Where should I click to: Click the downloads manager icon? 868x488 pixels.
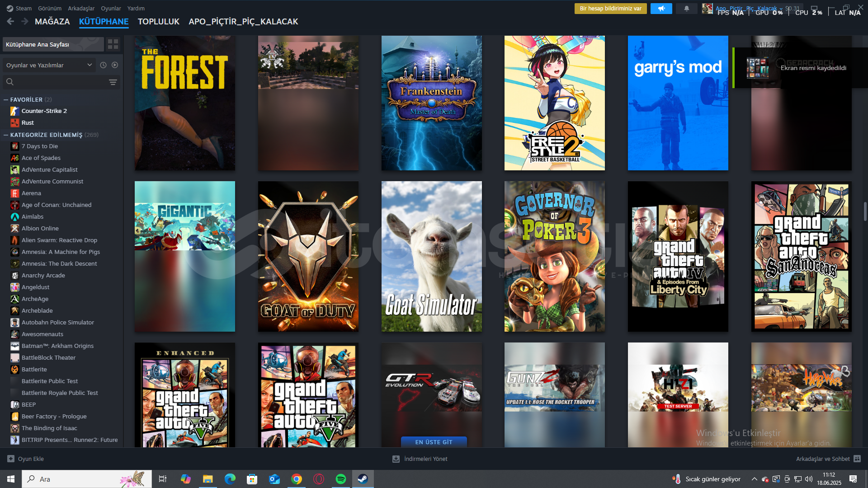click(396, 459)
